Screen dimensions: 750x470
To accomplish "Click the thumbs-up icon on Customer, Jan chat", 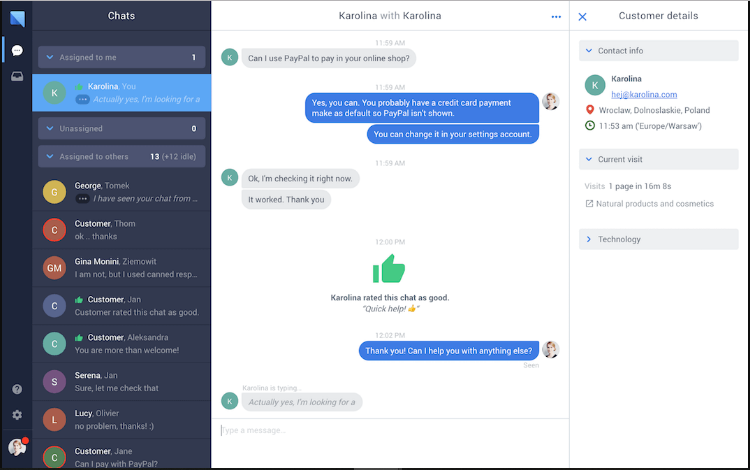I will [79, 300].
